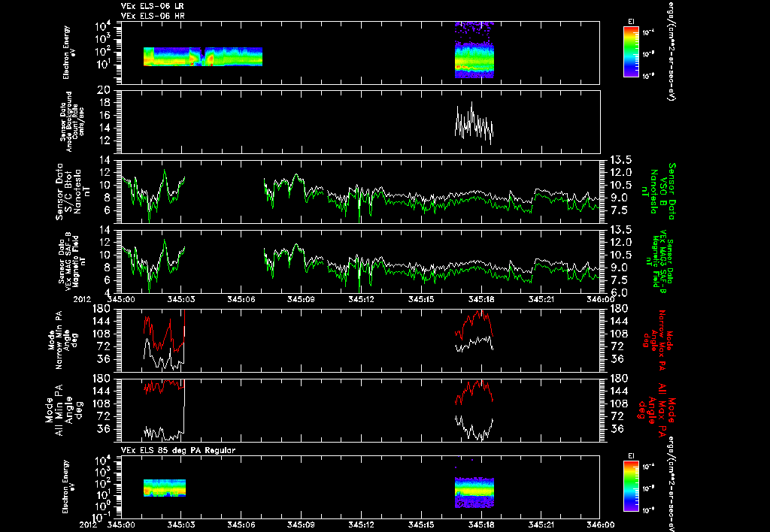The width and height of the screenshot is (770, 532).
Task: Click the "VEx ELS-06 HR" title text
Action: click(152, 17)
